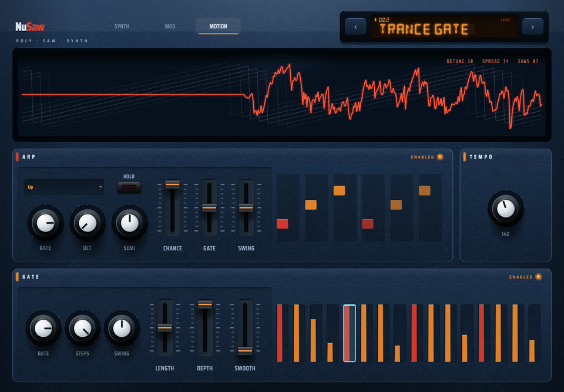Click the twelfth gate step short bar
The image size is (564, 392).
pos(465,349)
